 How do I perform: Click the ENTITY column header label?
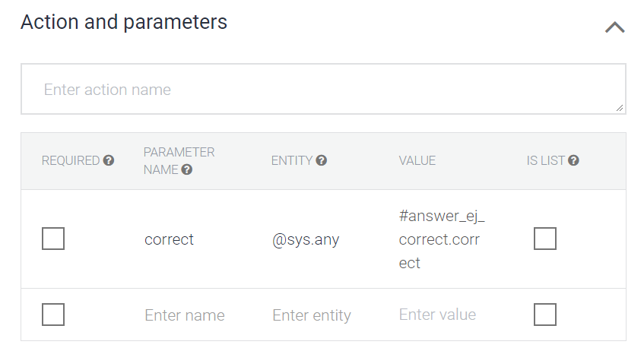[x=292, y=161]
